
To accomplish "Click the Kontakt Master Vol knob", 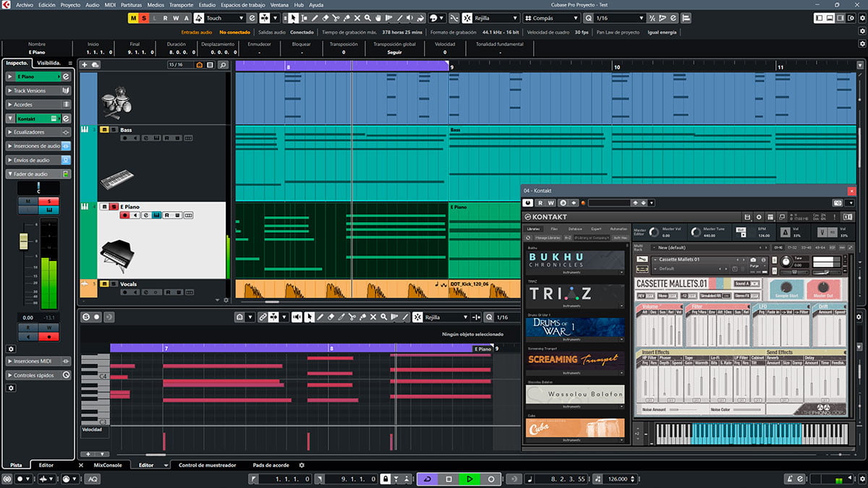I will click(x=655, y=231).
